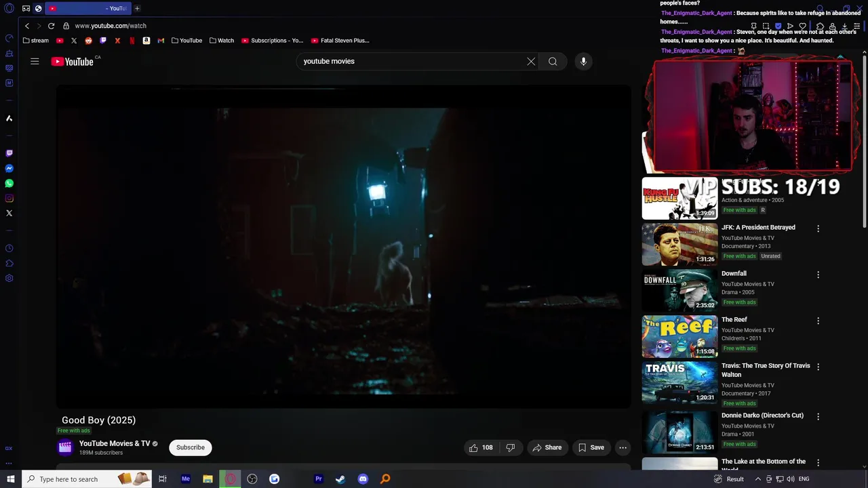The width and height of the screenshot is (868, 488).
Task: Click the address bar URL
Action: [111, 26]
